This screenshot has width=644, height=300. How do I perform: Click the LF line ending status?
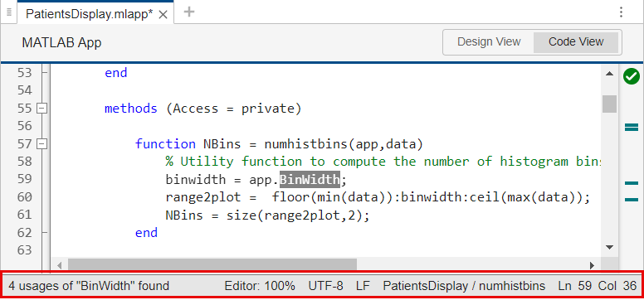coord(363,286)
